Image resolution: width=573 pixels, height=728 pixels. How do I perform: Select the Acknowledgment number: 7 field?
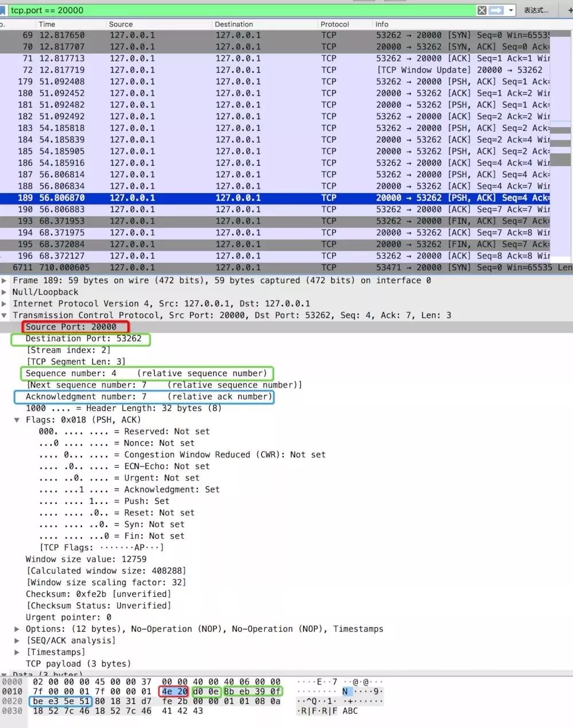pos(149,397)
